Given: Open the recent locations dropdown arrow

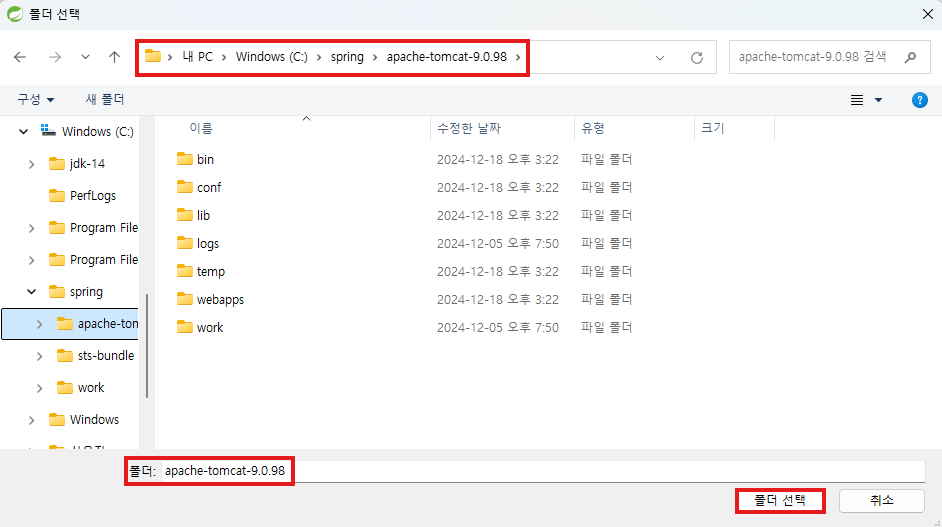Looking at the screenshot, I should click(85, 57).
